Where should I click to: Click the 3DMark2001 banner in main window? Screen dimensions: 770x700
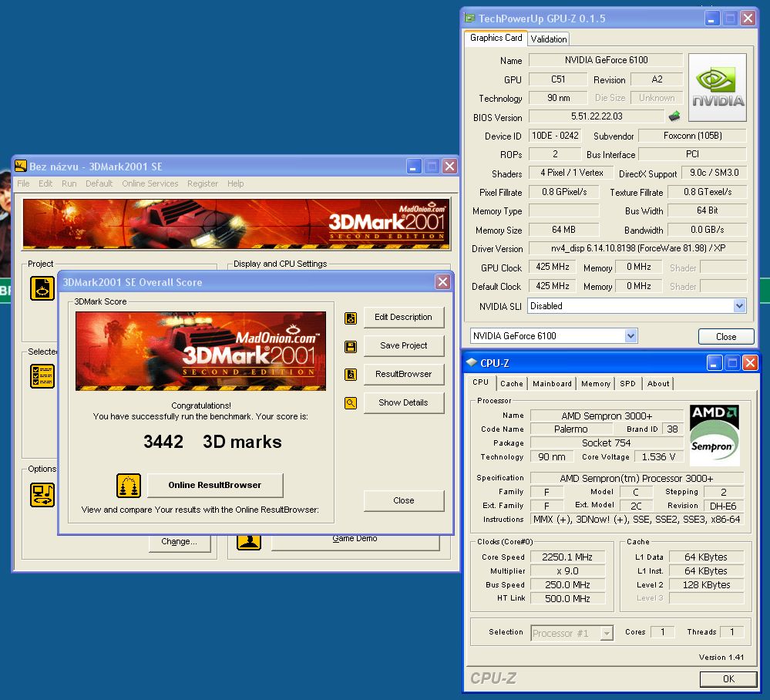coord(236,224)
